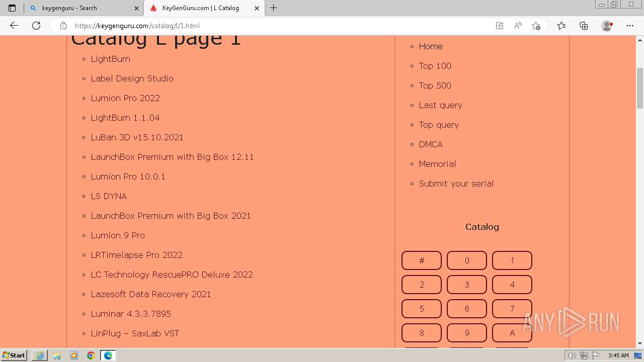Open Lumion Pro 10.0.1 link

(128, 176)
